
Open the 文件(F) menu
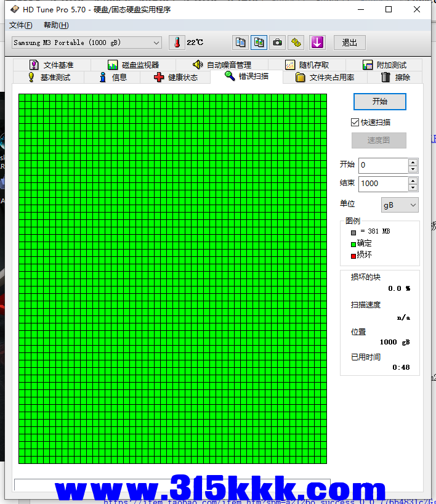click(x=20, y=25)
